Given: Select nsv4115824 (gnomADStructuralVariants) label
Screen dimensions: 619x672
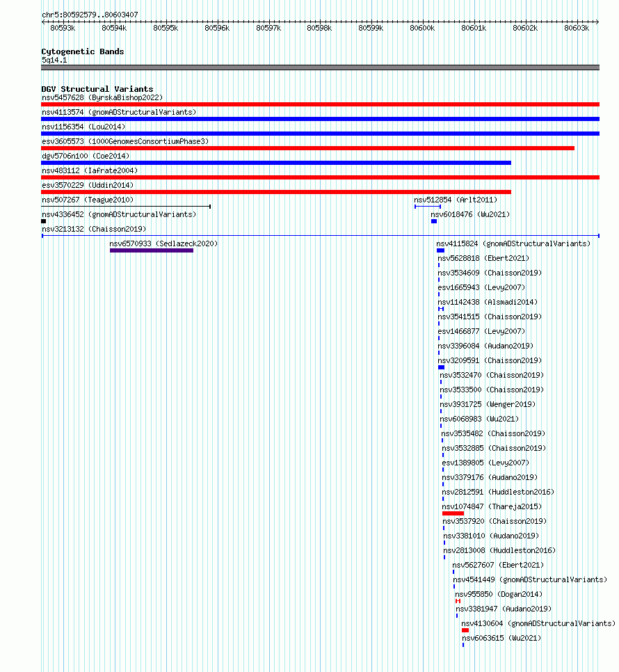Looking at the screenshot, I should [x=513, y=243].
